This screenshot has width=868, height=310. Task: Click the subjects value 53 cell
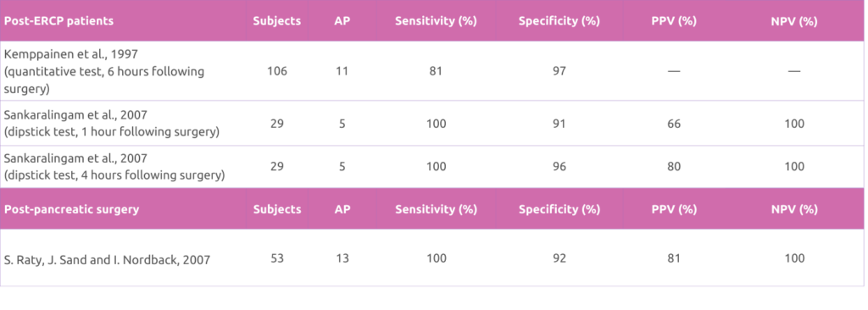click(277, 258)
